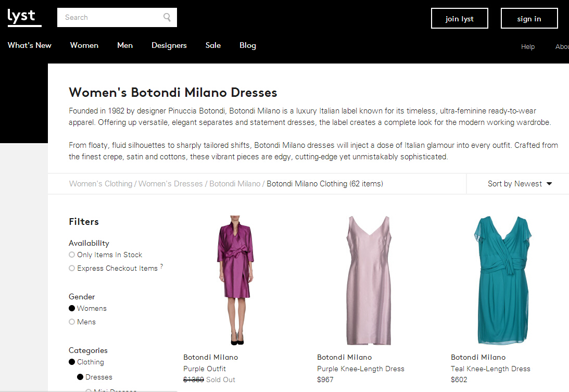Open the Purple Outfit product image
569x392 pixels.
point(236,280)
